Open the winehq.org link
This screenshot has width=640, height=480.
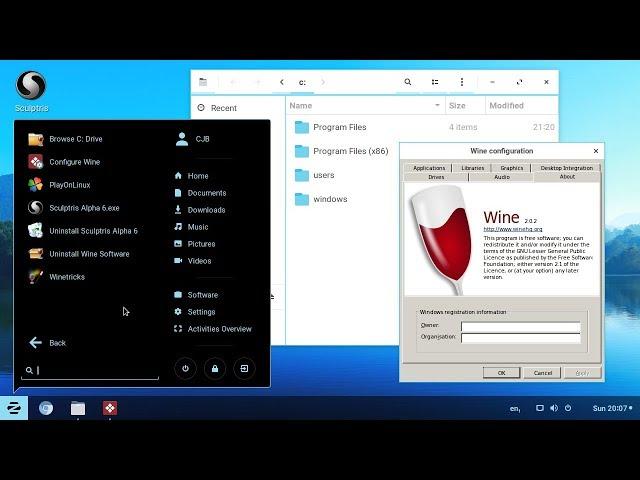(x=512, y=229)
